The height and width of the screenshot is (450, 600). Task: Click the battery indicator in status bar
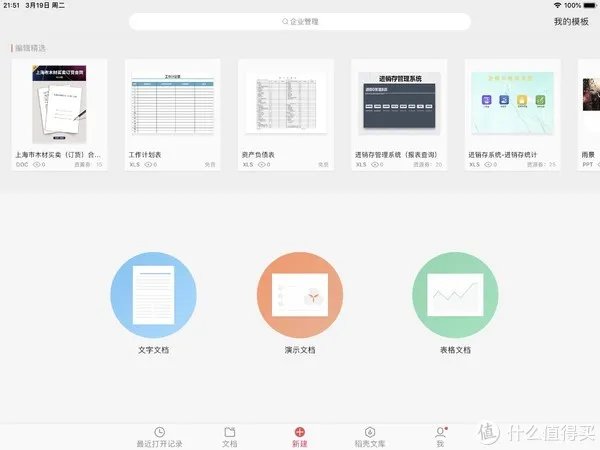click(x=589, y=5)
